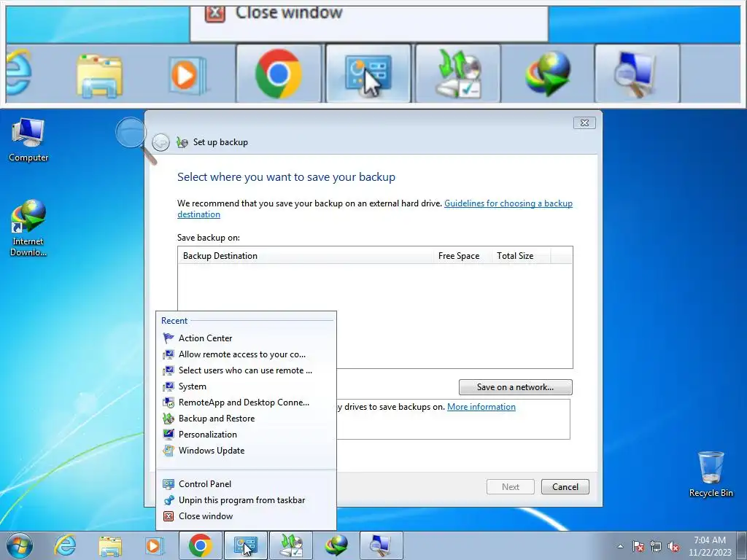Select the Recycle Bin desktop icon

pos(711,474)
